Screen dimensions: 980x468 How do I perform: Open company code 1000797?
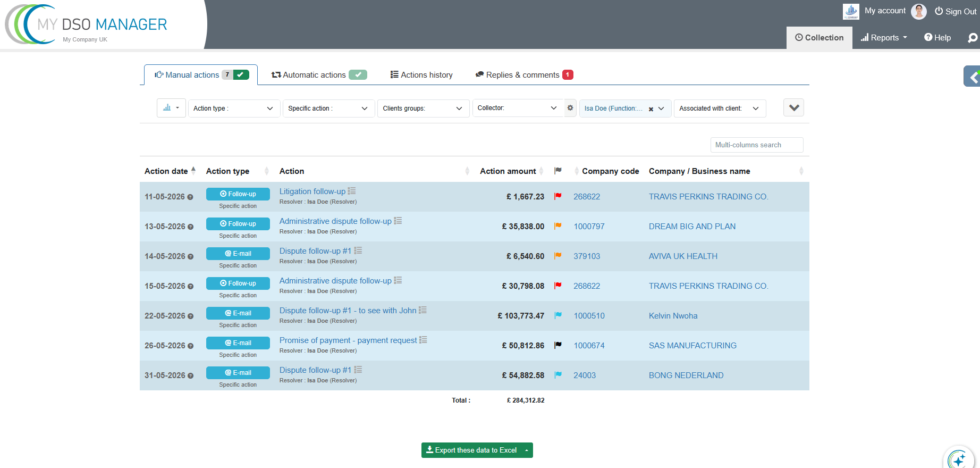click(589, 227)
